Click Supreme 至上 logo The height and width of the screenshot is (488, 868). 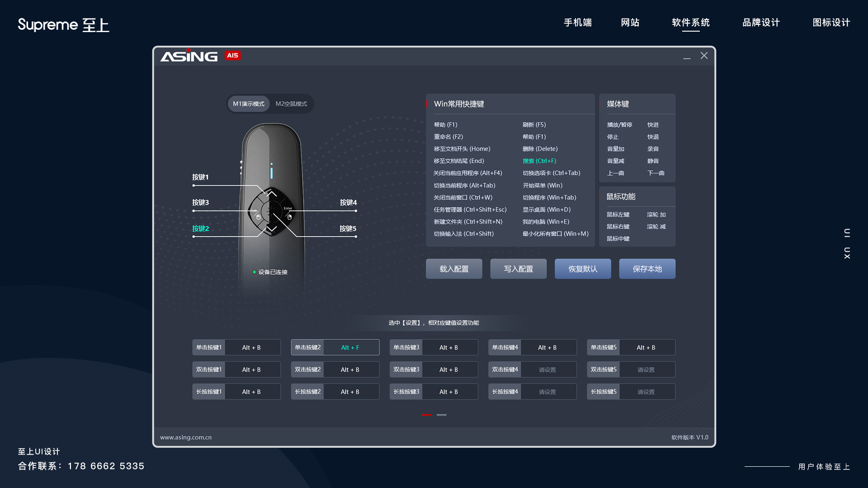(x=63, y=25)
